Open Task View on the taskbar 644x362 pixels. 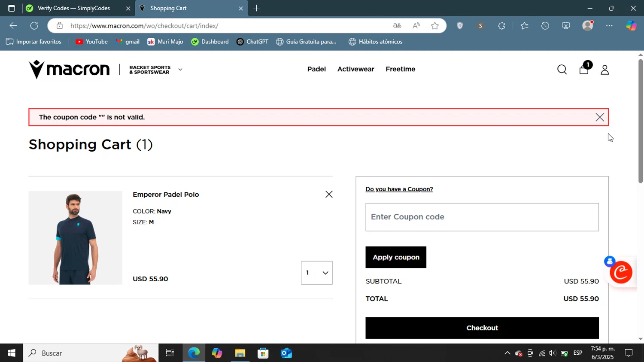(x=170, y=353)
